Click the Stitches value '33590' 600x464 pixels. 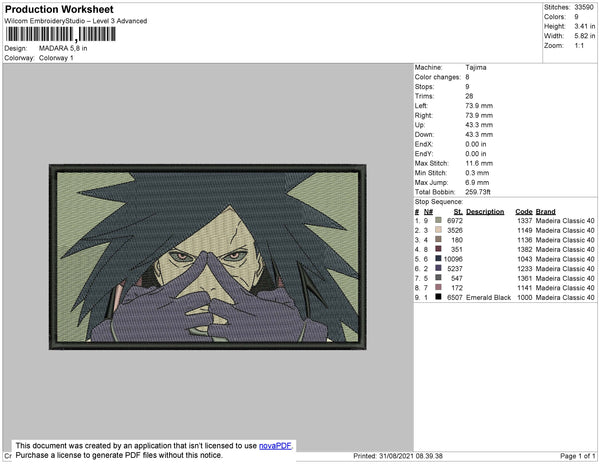tap(584, 7)
